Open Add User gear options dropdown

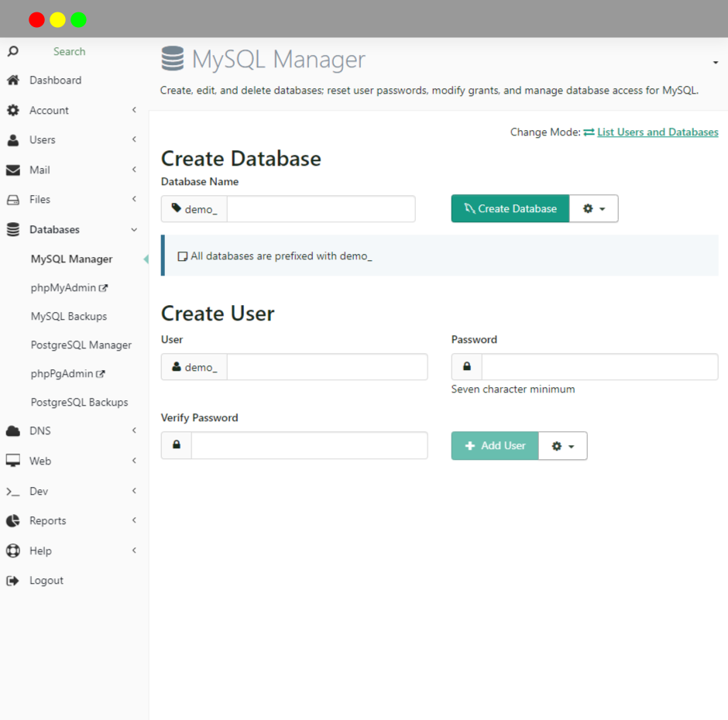(x=563, y=446)
